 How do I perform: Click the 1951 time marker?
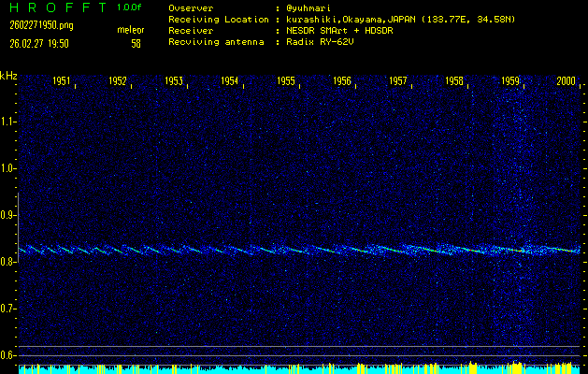pyautogui.click(x=62, y=82)
